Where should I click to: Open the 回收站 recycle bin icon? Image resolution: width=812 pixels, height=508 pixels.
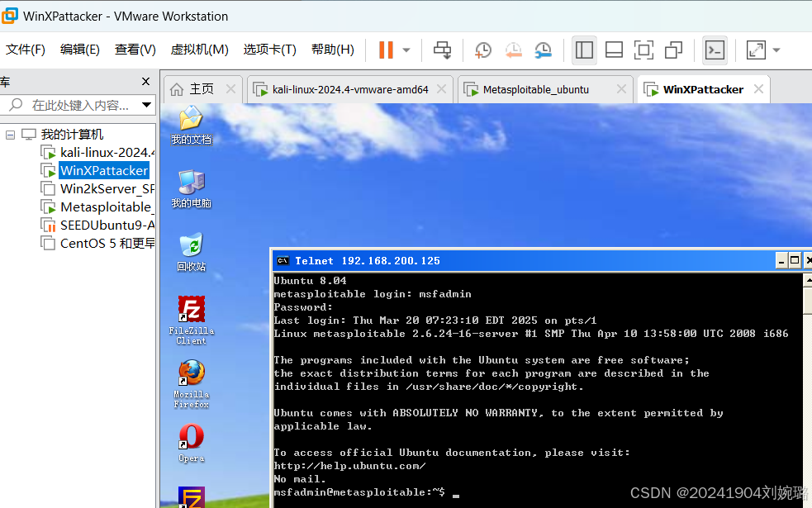(x=191, y=252)
